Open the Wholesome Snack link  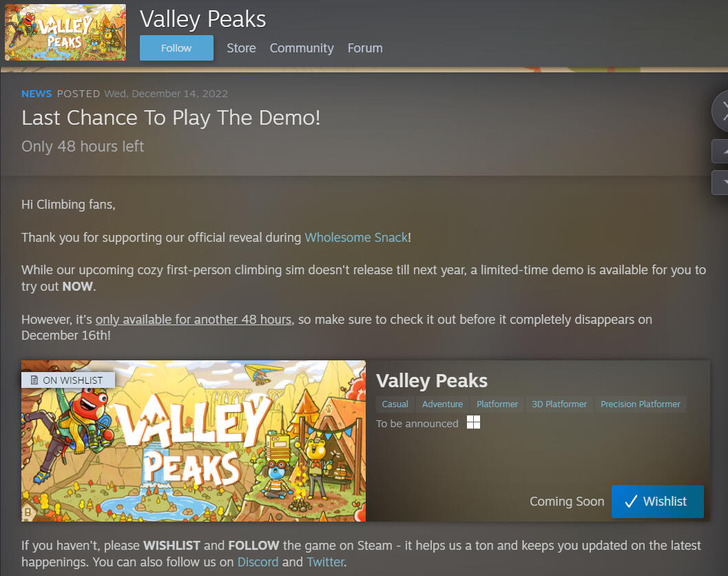pyautogui.click(x=356, y=238)
